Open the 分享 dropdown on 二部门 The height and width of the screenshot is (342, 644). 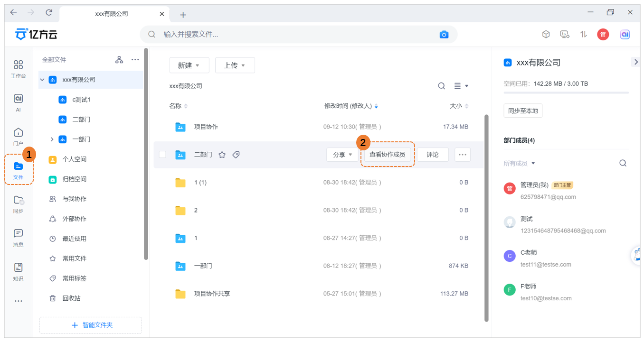tap(342, 155)
